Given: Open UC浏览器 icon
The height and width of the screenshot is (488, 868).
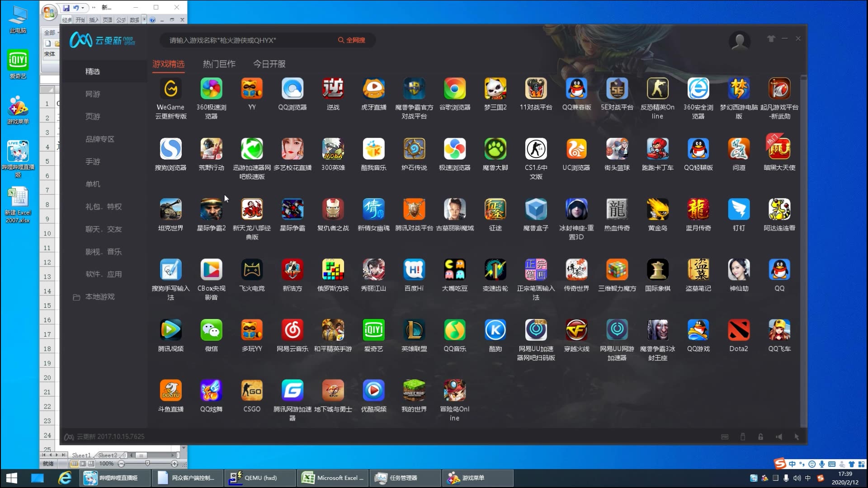Looking at the screenshot, I should (x=576, y=149).
